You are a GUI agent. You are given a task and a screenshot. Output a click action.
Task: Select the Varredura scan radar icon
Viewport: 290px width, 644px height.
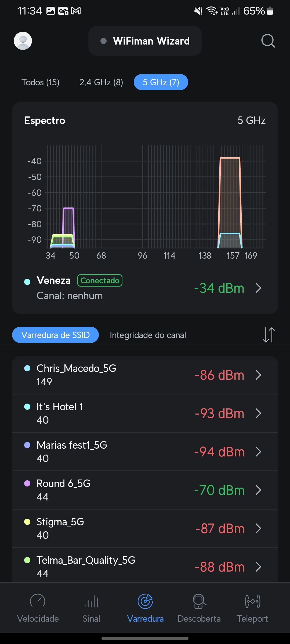pos(145,601)
